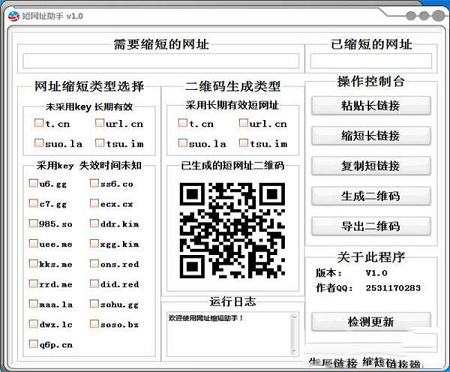Check t.cn under 二维码生成类型
Screen dimensions: 450x372
coord(183,123)
